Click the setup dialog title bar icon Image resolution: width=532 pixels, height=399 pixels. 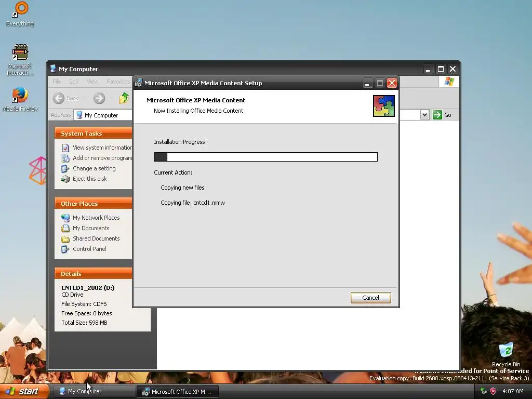click(139, 83)
